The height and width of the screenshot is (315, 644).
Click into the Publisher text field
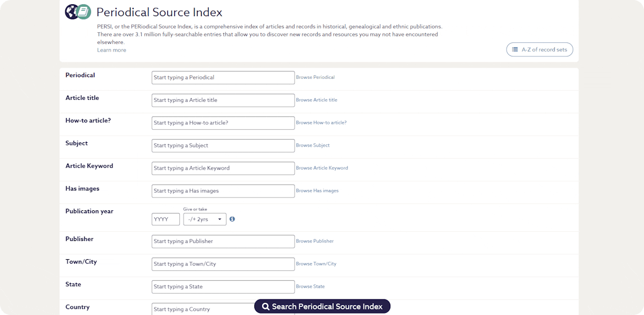(223, 241)
